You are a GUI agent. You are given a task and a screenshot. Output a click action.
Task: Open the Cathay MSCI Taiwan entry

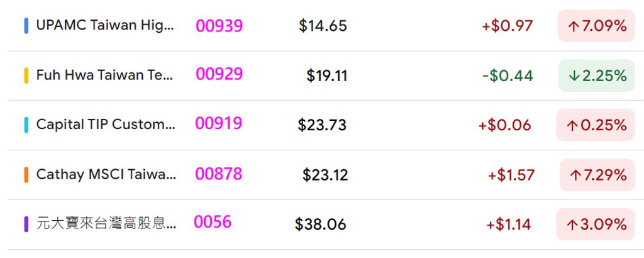click(x=106, y=174)
